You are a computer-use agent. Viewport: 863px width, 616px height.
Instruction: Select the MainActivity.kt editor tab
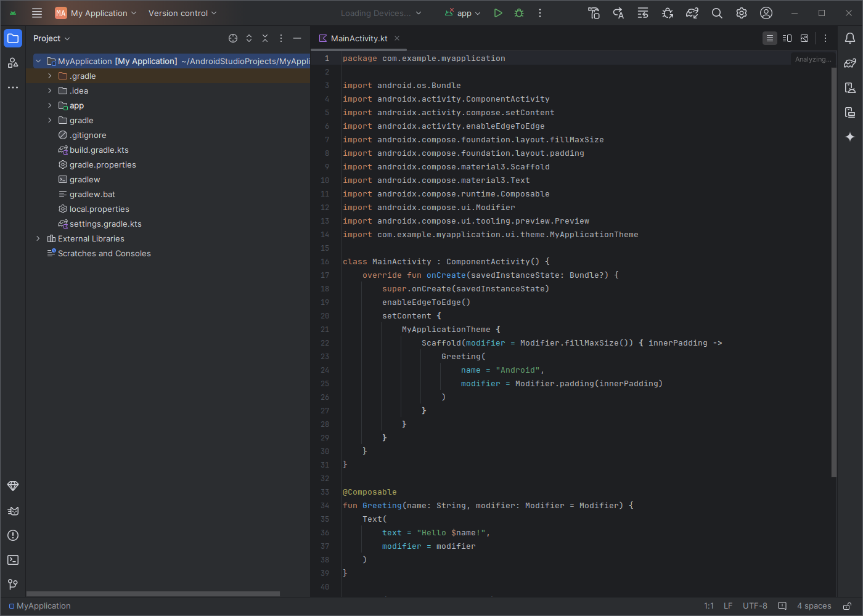358,38
